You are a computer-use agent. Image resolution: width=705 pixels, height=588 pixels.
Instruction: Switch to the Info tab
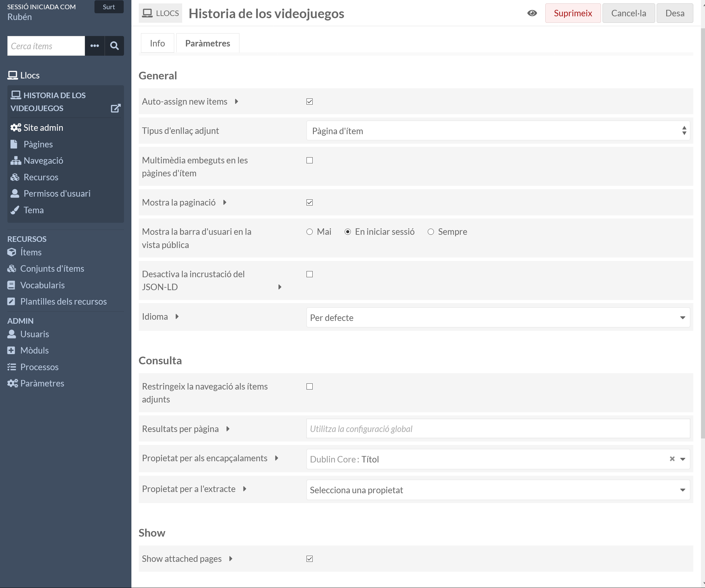pyautogui.click(x=157, y=43)
